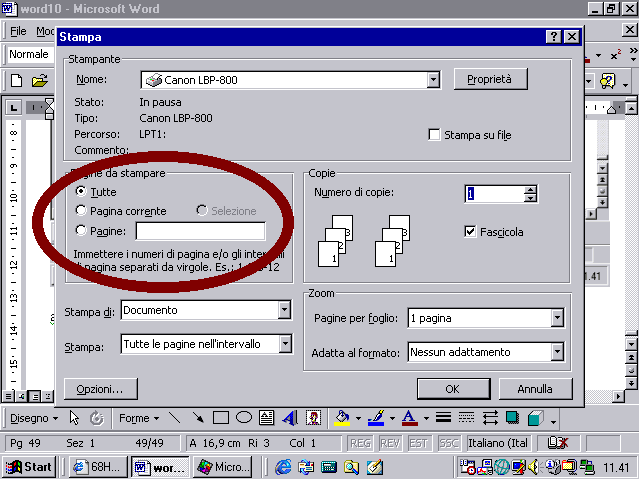Image resolution: width=639 pixels, height=479 pixels.
Task: Click the spelling status book icon in status bar
Action: (557, 443)
